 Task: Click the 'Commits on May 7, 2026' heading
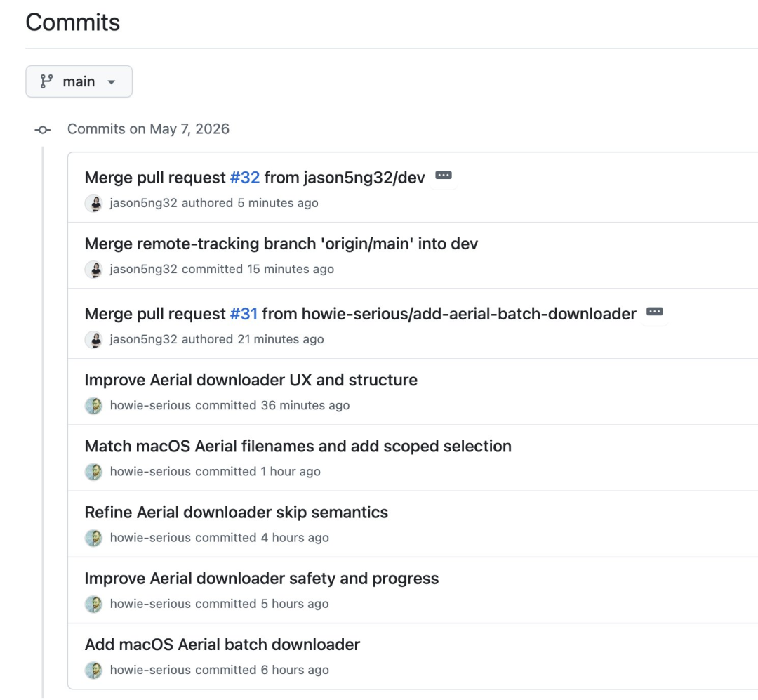tap(148, 129)
